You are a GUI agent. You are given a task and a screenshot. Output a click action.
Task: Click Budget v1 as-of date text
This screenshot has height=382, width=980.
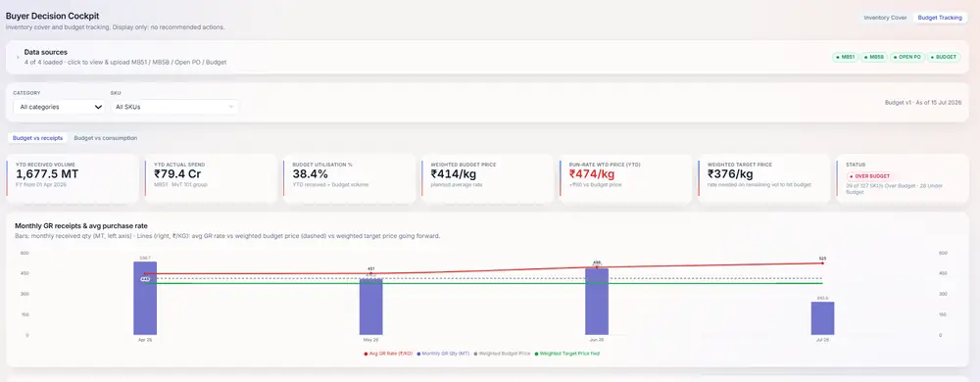(923, 103)
